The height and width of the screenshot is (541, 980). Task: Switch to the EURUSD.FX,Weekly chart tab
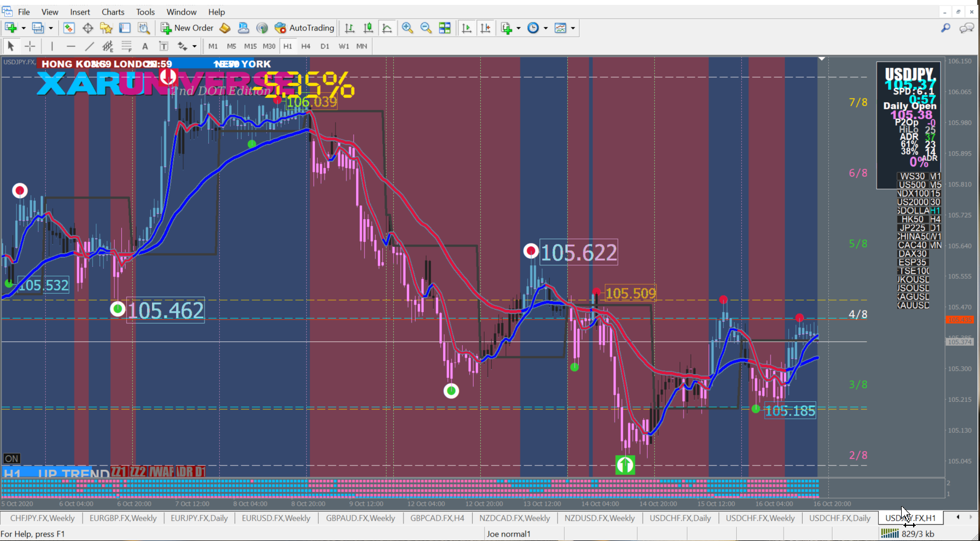276,518
